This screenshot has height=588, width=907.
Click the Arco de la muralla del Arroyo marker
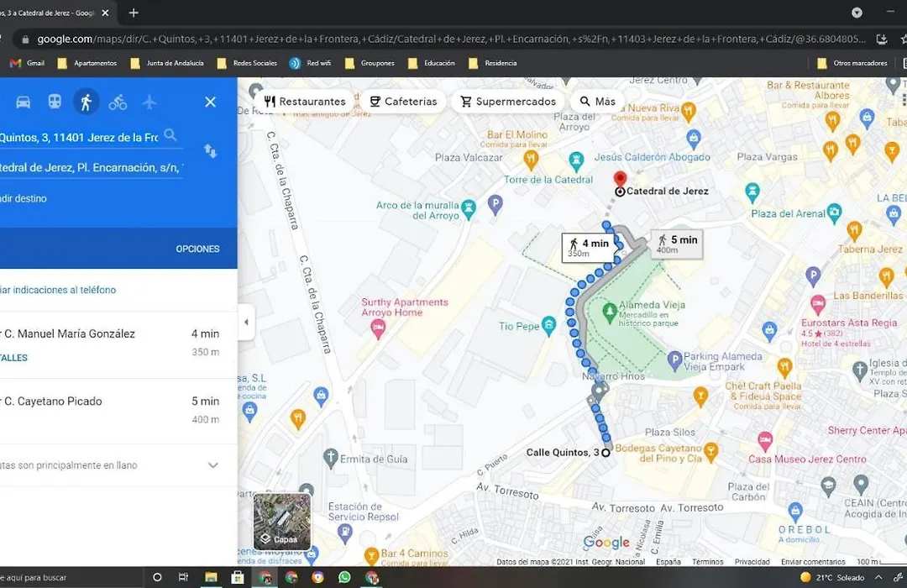click(469, 208)
